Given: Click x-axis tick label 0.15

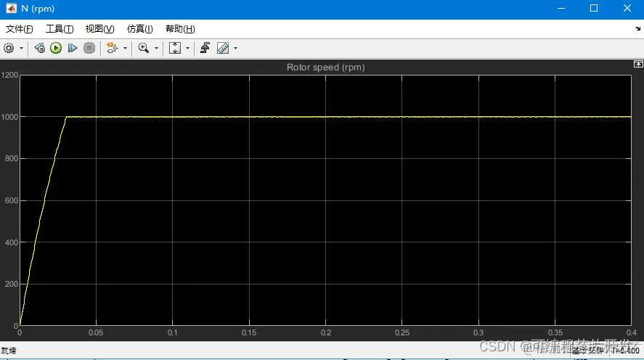Looking at the screenshot, I should pos(249,332).
